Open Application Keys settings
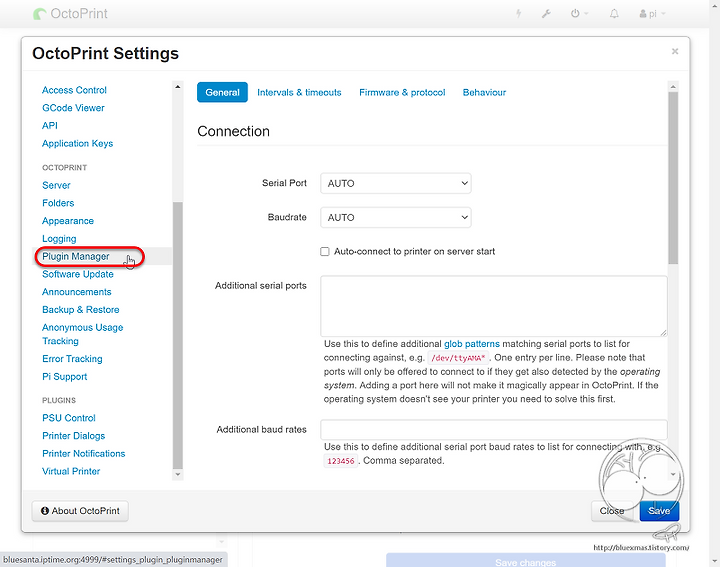 78,143
